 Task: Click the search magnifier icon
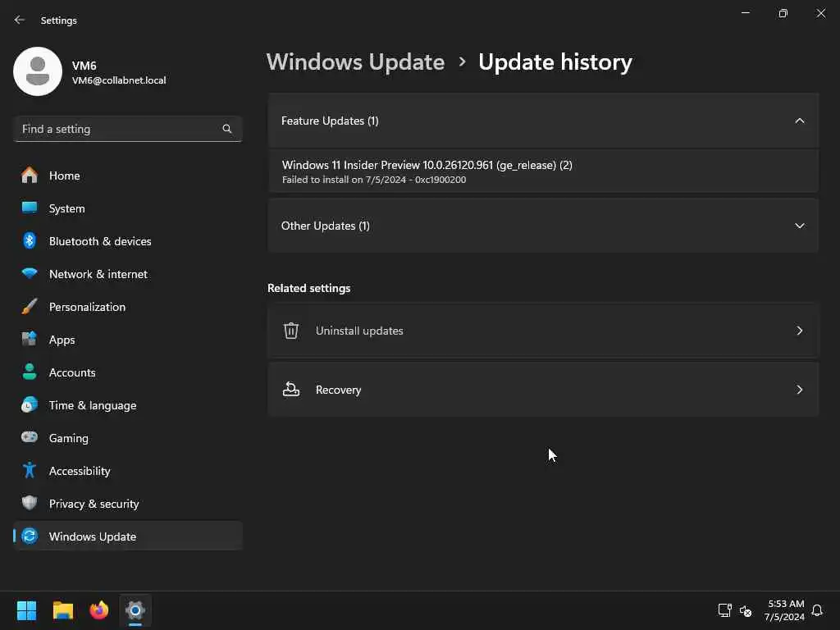[x=227, y=129]
